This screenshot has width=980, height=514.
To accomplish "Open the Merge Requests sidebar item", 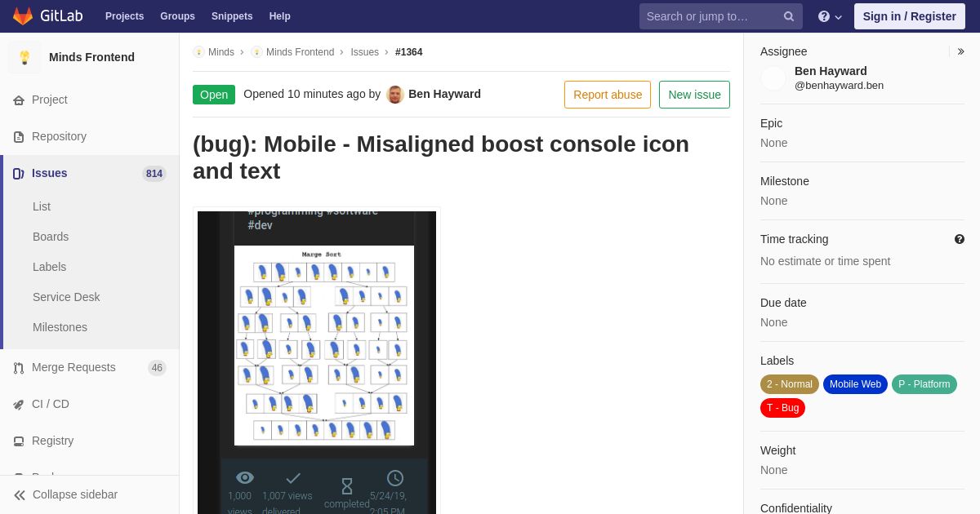I will point(90,367).
